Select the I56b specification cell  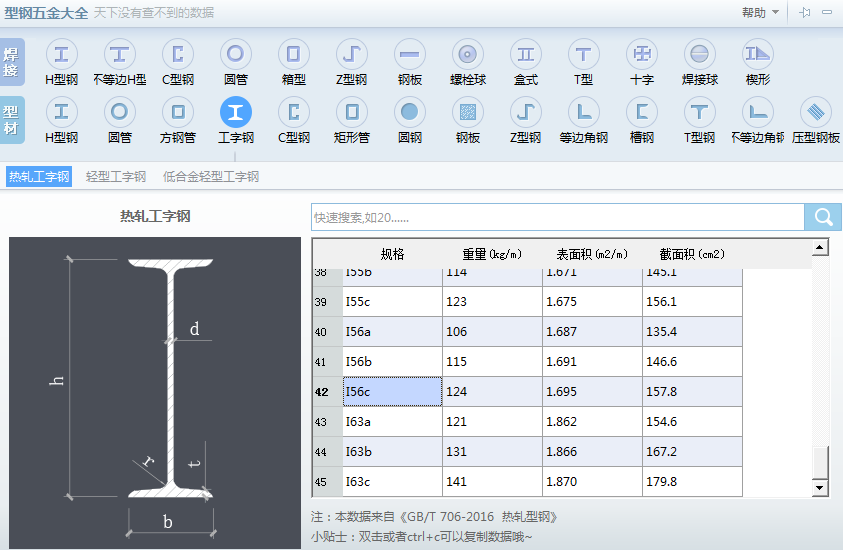[x=392, y=362]
